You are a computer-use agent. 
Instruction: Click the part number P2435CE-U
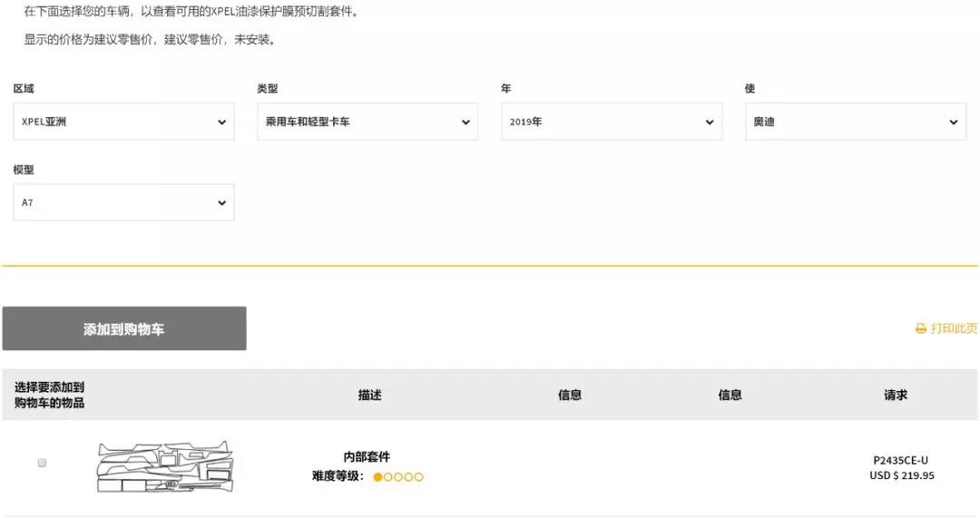point(901,461)
